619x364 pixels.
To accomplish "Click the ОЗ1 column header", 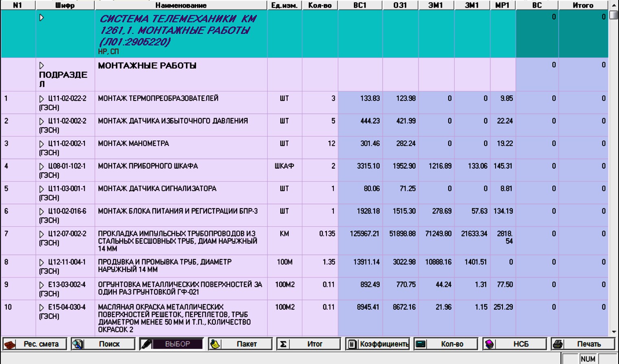I will tap(400, 5).
